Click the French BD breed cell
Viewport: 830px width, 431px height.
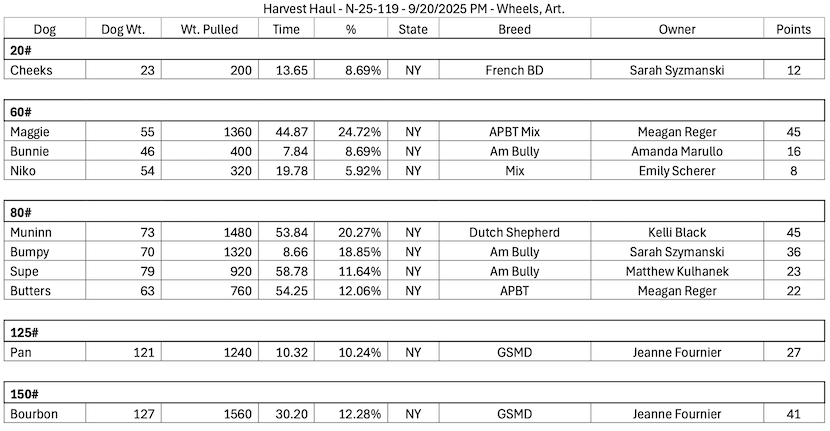pos(514,71)
